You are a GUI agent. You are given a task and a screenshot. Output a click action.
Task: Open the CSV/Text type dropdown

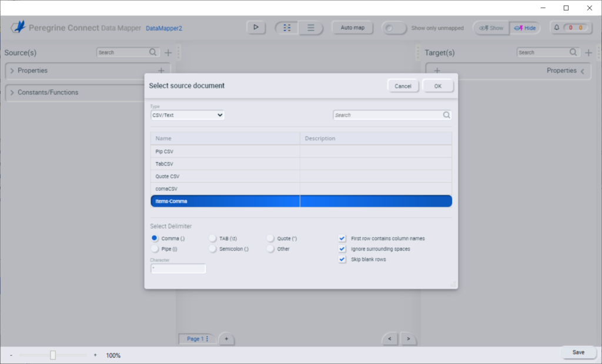[187, 115]
